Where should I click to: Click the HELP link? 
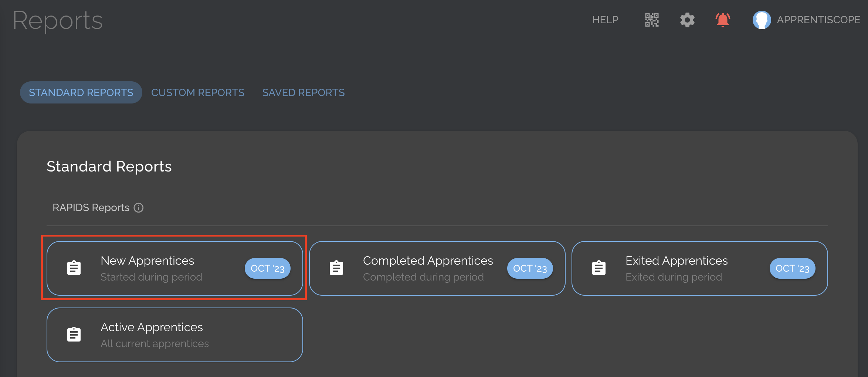[x=605, y=20]
